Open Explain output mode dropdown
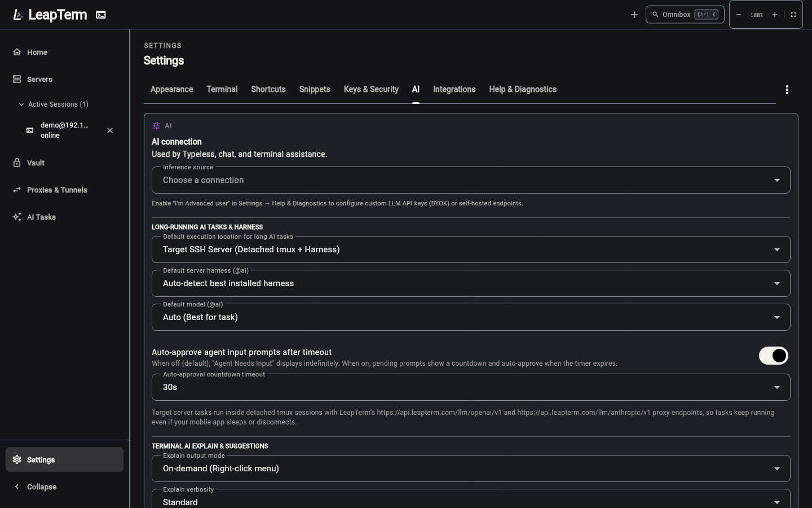The width and height of the screenshot is (812, 508). click(471, 468)
